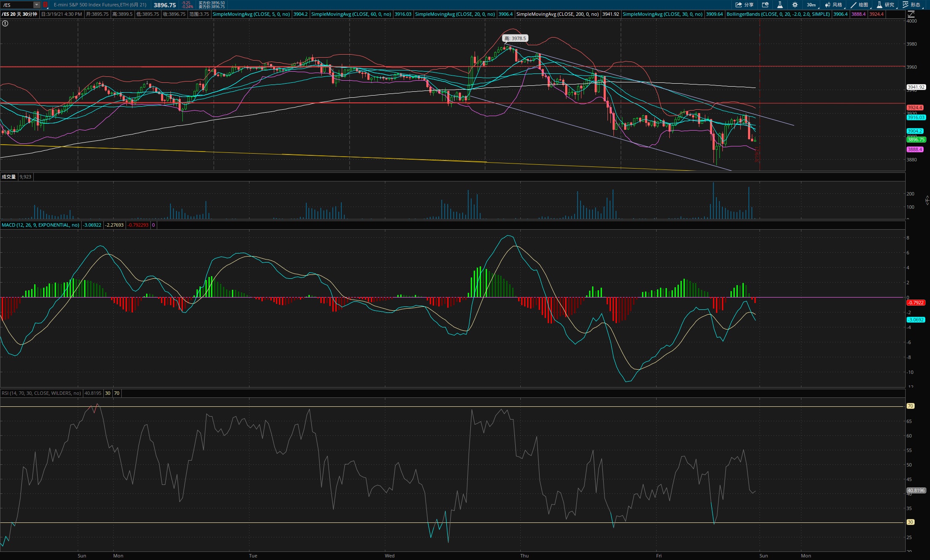Click SimpleMovingAvg (CLOSE, 200, 0, no) label
Image resolution: width=930 pixels, height=560 pixels.
tap(557, 14)
